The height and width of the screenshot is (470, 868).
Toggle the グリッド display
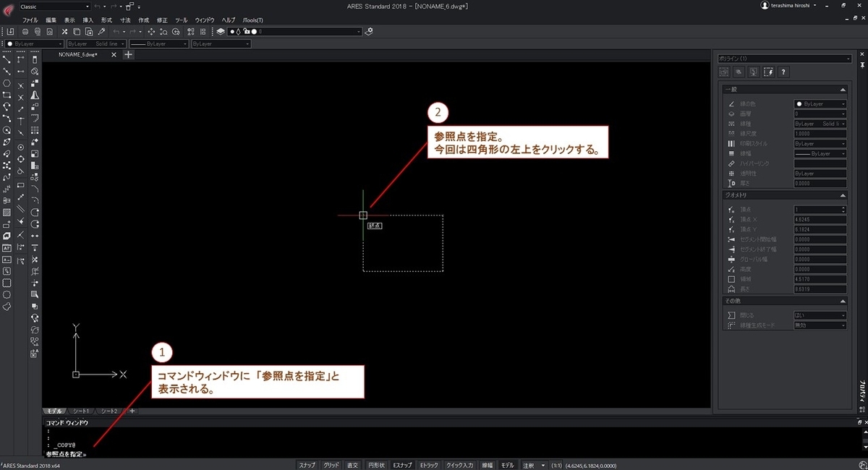pos(331,465)
